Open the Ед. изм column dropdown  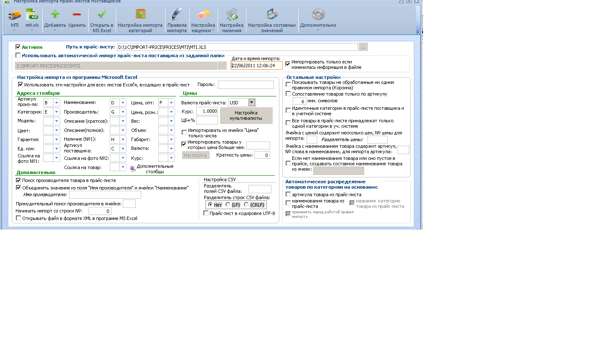pos(56,149)
